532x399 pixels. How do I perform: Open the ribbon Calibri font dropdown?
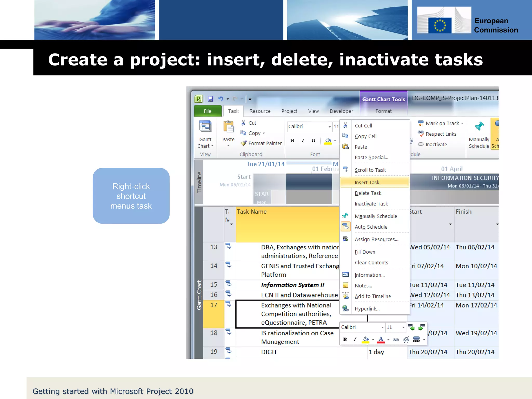[x=329, y=127]
